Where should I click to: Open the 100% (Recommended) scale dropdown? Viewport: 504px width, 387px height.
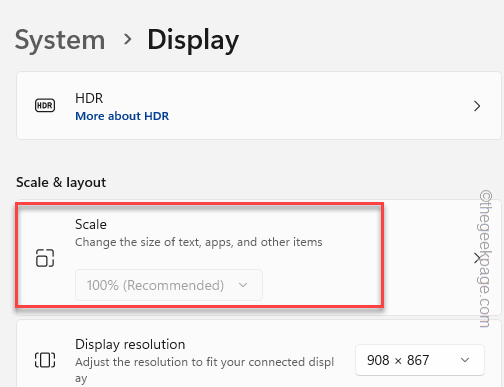(169, 285)
